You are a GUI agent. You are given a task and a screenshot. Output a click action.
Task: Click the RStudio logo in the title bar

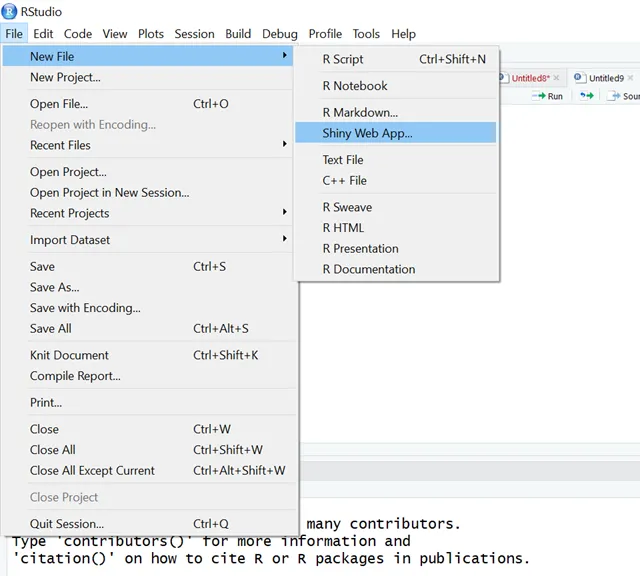click(x=9, y=11)
